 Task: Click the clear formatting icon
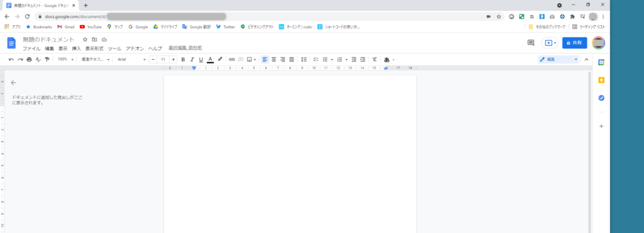tap(375, 60)
